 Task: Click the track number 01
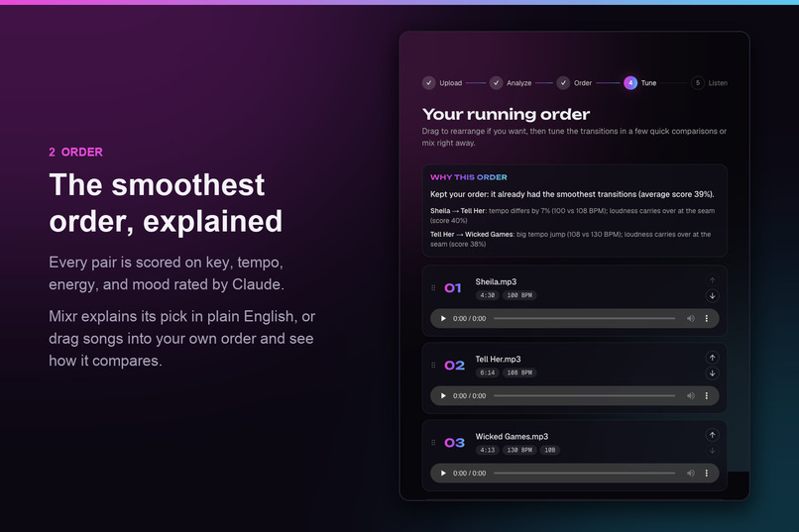pos(452,288)
